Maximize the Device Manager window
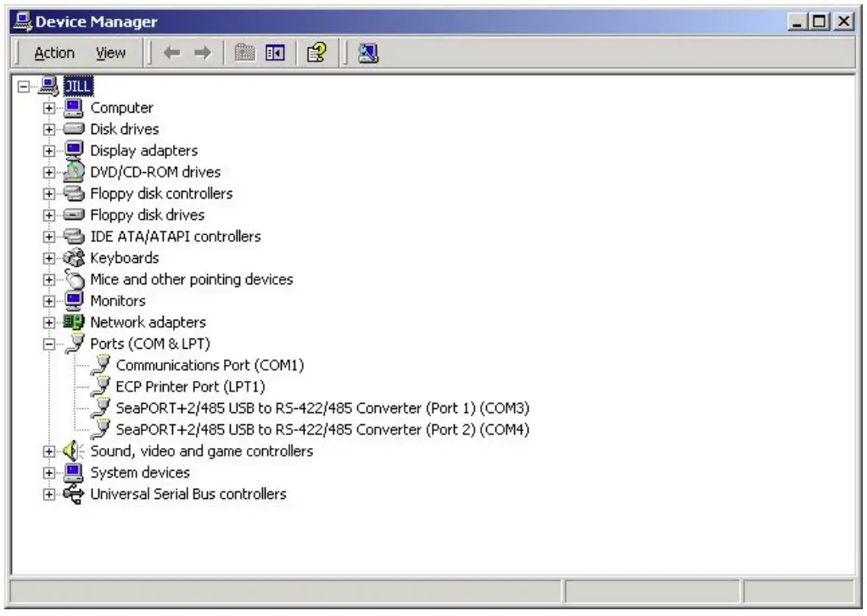Image resolution: width=867 pixels, height=616 pixels. tap(819, 21)
